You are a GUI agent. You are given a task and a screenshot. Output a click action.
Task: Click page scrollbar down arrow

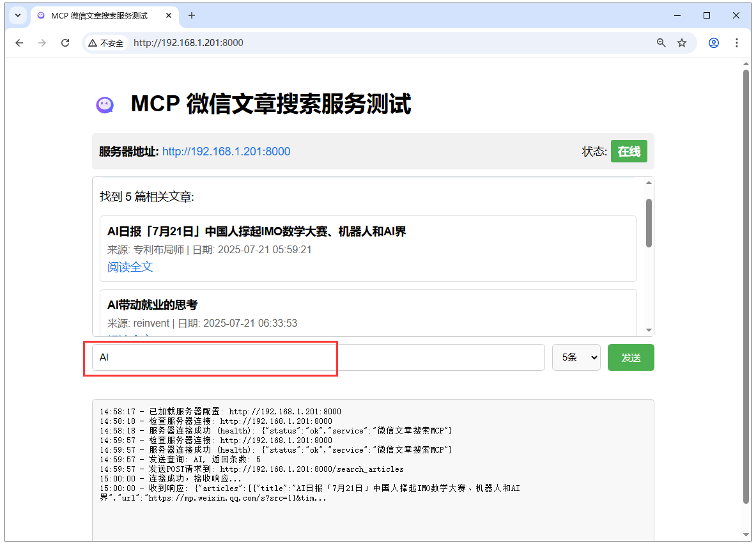point(746,535)
